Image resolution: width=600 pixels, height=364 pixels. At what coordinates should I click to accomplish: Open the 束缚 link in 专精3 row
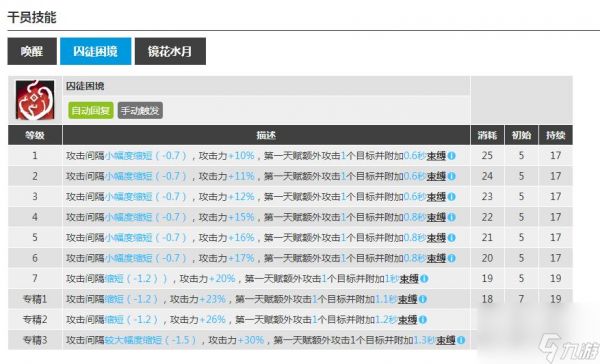[x=446, y=340]
